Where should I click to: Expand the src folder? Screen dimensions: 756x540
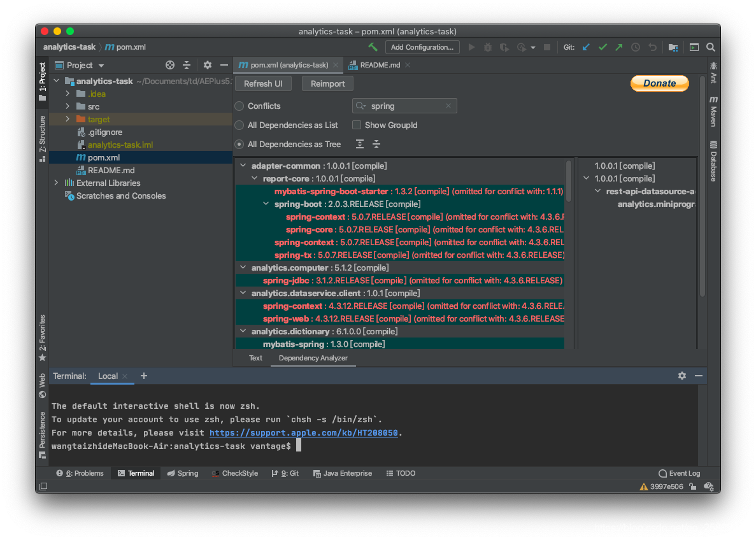click(68, 106)
